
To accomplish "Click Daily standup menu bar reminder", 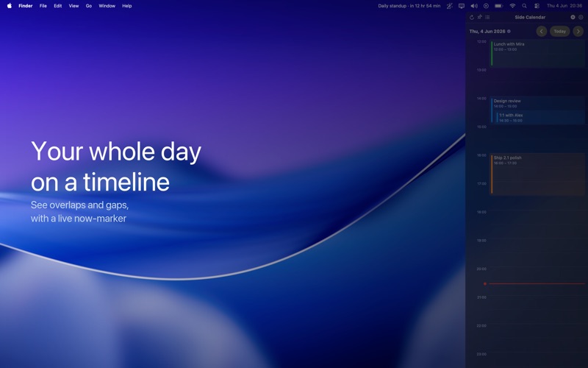I will coord(409,6).
